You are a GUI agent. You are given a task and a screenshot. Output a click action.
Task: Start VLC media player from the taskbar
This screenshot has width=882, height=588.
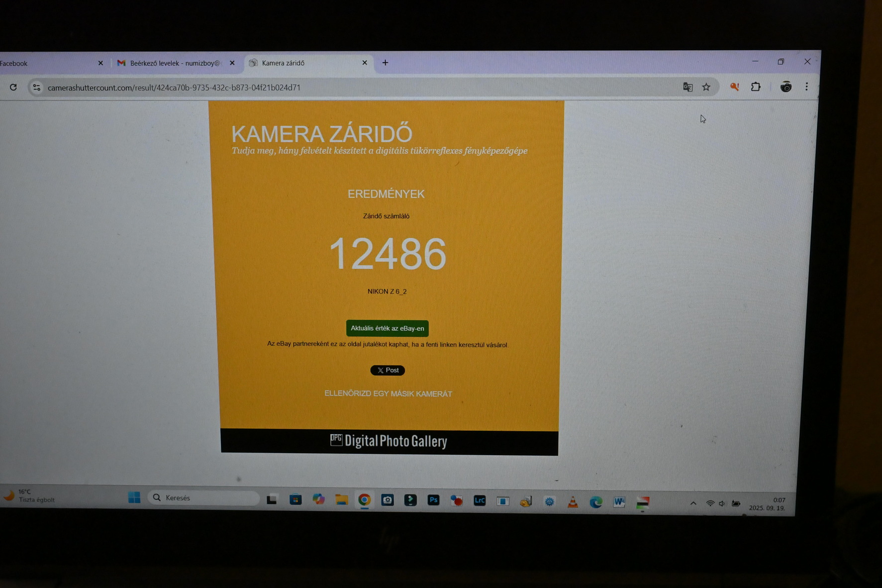click(x=572, y=502)
